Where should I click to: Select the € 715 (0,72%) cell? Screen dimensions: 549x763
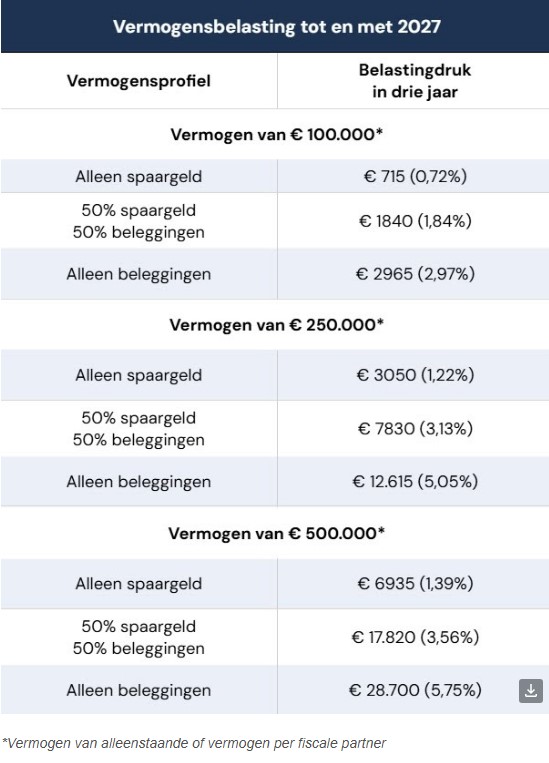pyautogui.click(x=415, y=176)
